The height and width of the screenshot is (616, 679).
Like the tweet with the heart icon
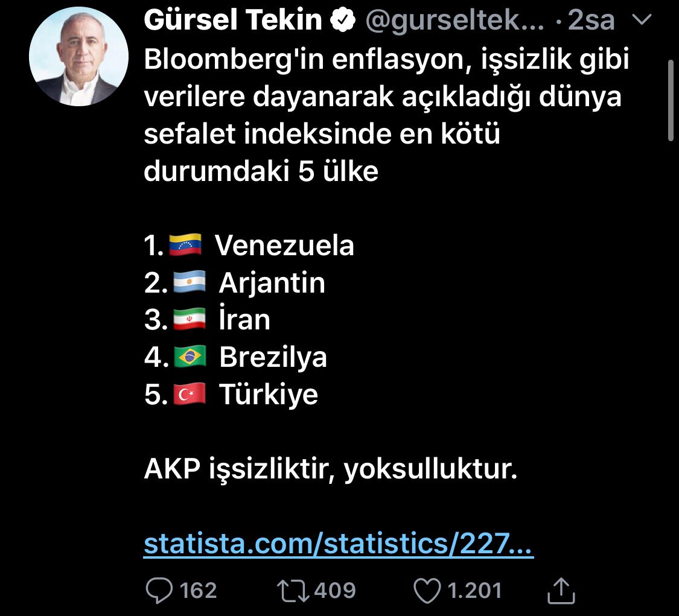429,589
